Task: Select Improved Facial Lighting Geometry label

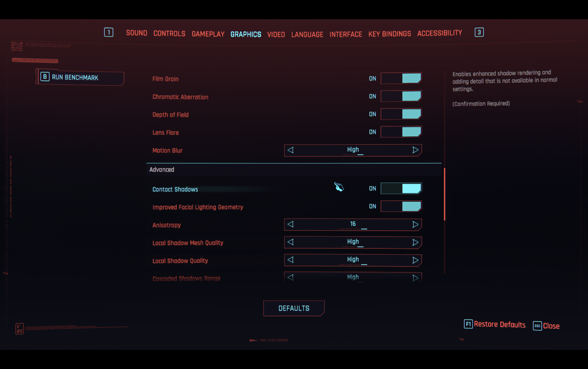Action: click(198, 207)
